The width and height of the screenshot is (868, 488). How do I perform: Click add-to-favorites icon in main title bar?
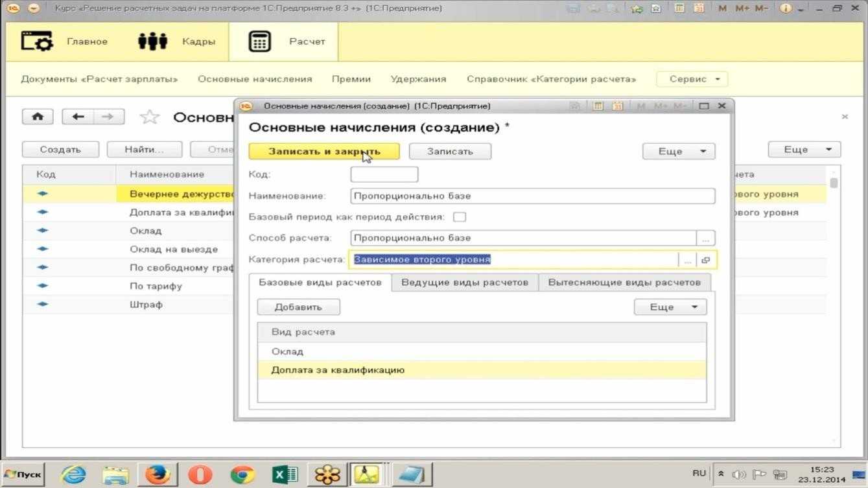(x=637, y=8)
